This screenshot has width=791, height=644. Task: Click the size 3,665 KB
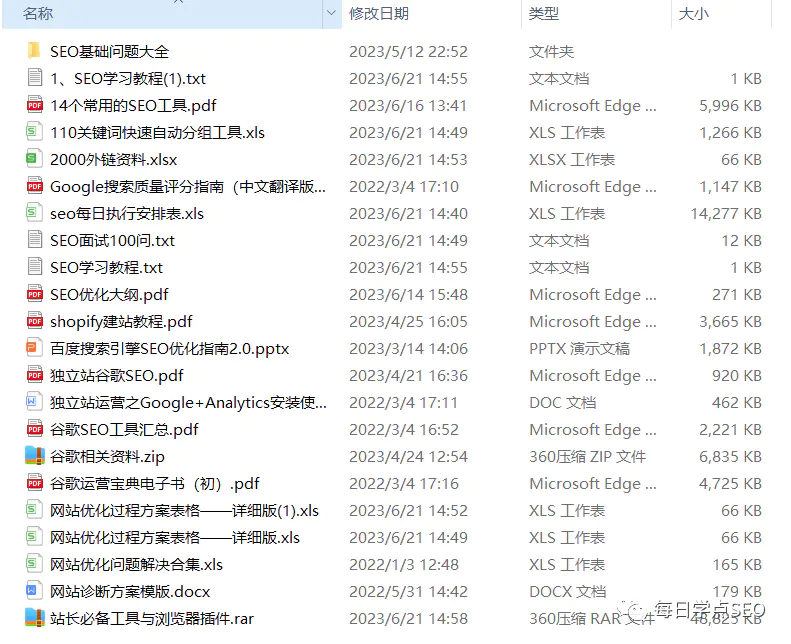point(730,322)
